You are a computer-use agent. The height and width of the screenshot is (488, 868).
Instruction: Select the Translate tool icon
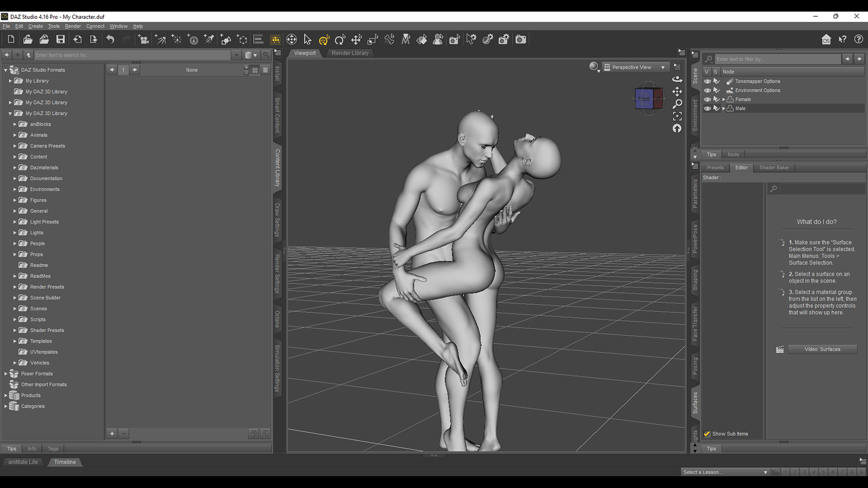click(356, 40)
